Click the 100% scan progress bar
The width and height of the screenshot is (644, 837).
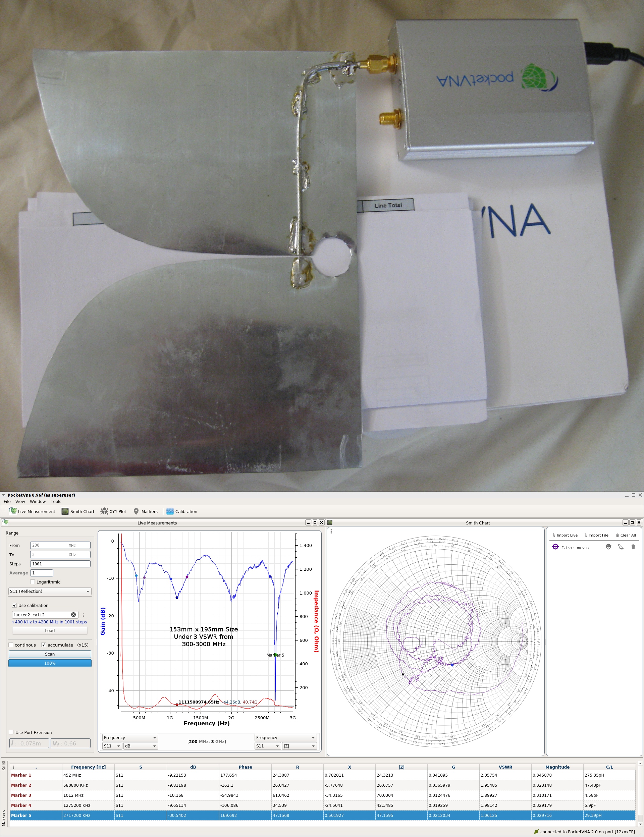click(x=50, y=663)
